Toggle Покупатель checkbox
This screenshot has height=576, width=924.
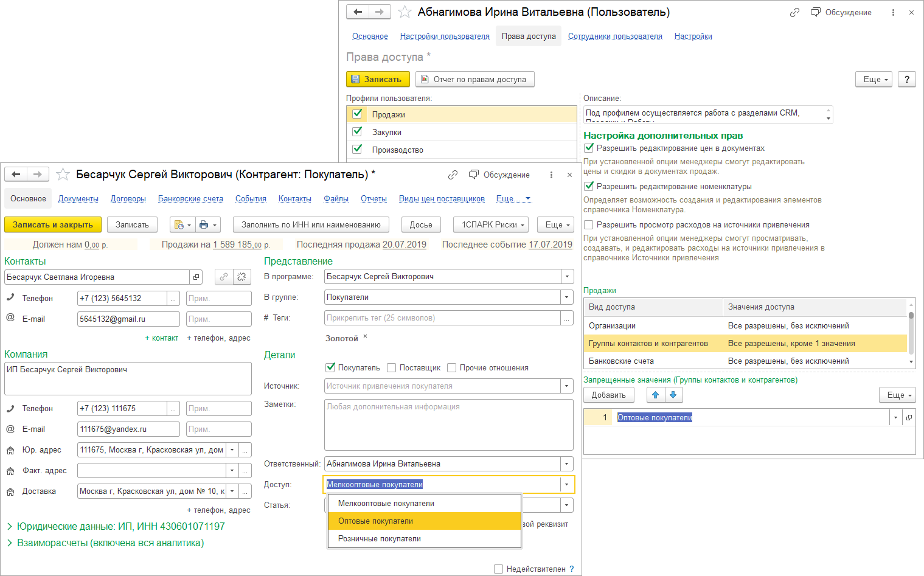point(330,367)
